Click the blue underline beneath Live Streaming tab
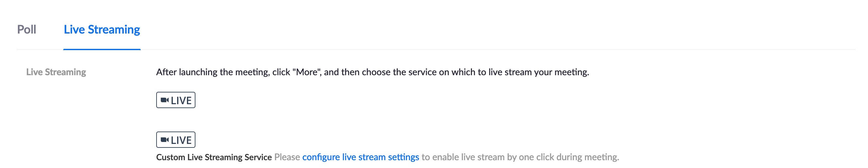The image size is (868, 168). [x=102, y=49]
